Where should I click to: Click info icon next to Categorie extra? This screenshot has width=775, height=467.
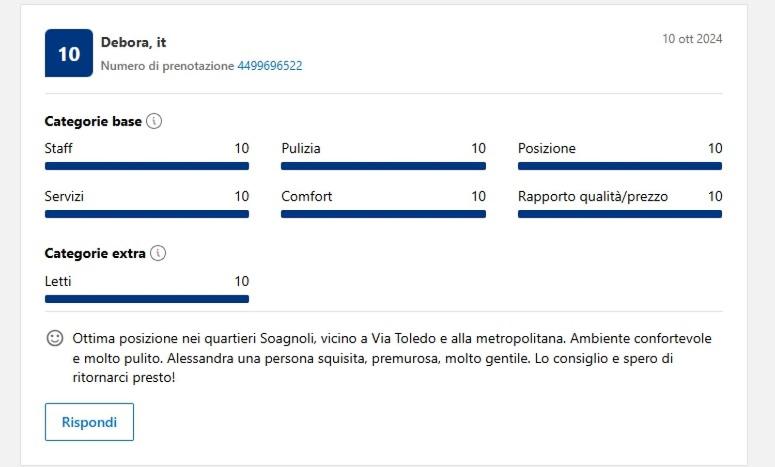coord(158,253)
